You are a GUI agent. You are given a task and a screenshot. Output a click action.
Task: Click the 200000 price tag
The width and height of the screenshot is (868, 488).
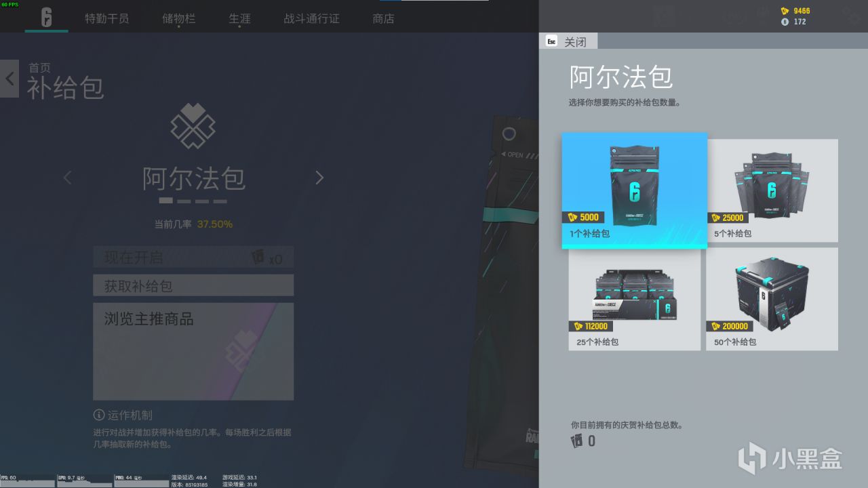(730, 326)
